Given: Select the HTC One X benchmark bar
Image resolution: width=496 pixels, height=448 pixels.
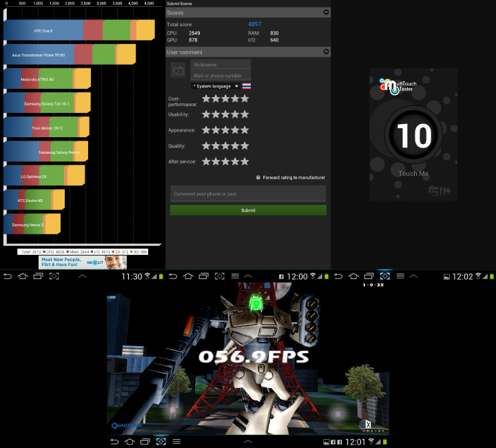Looking at the screenshot, I should [79, 31].
